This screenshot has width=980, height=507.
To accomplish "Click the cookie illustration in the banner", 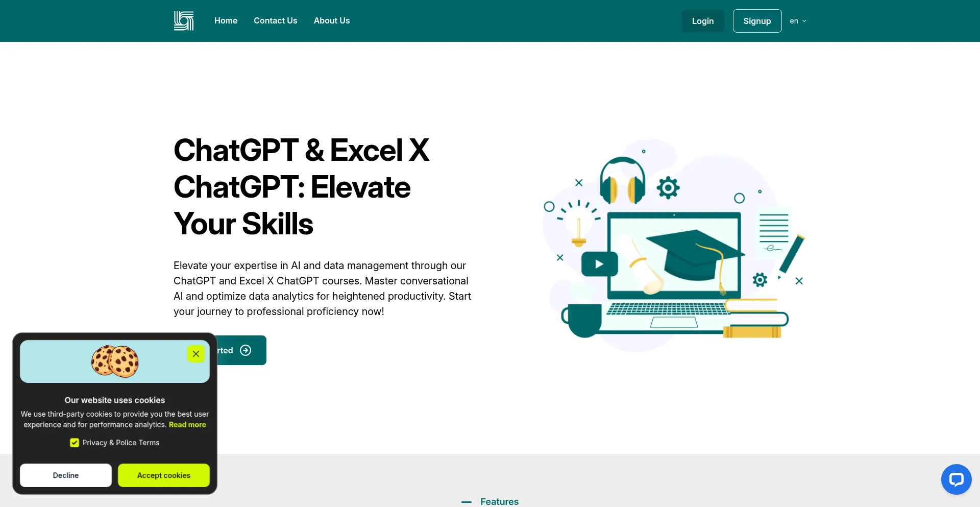I will coord(115,361).
